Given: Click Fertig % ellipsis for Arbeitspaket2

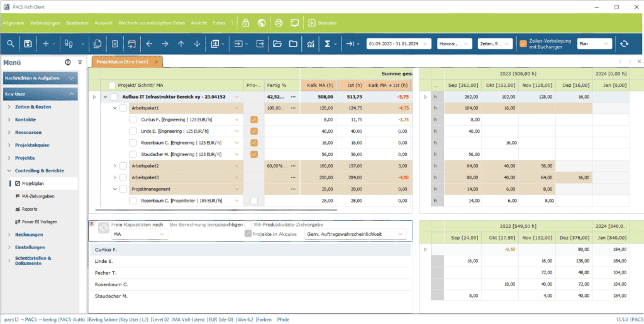Looking at the screenshot, I should click(293, 166).
